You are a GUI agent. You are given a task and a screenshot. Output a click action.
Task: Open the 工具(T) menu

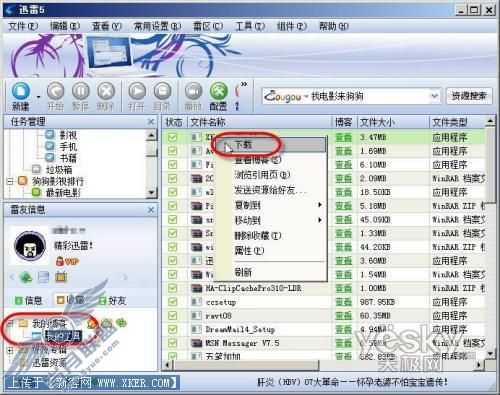(250, 26)
